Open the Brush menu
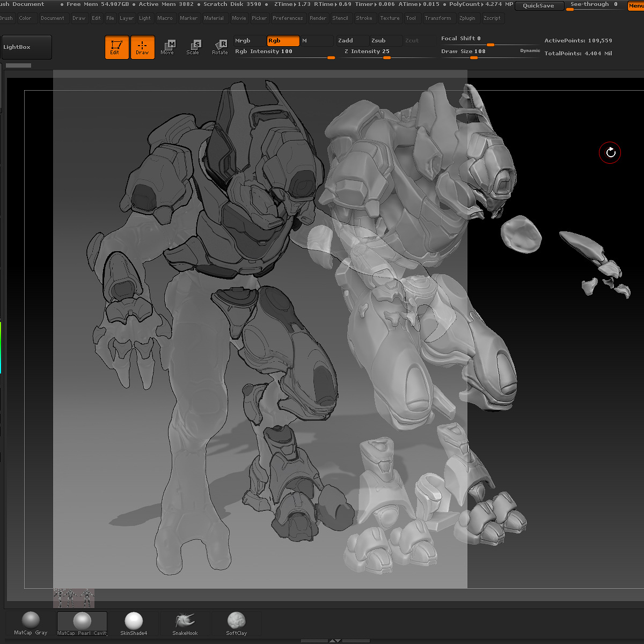 pyautogui.click(x=6, y=18)
